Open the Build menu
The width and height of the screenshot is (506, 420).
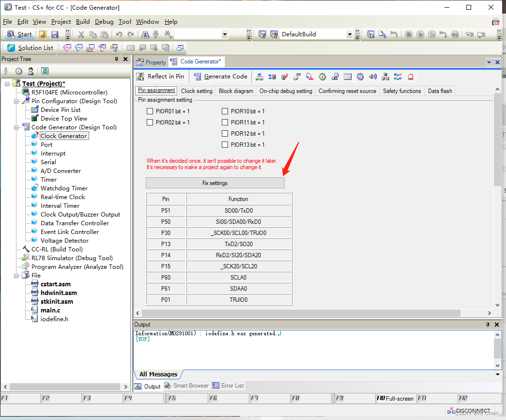pyautogui.click(x=83, y=22)
